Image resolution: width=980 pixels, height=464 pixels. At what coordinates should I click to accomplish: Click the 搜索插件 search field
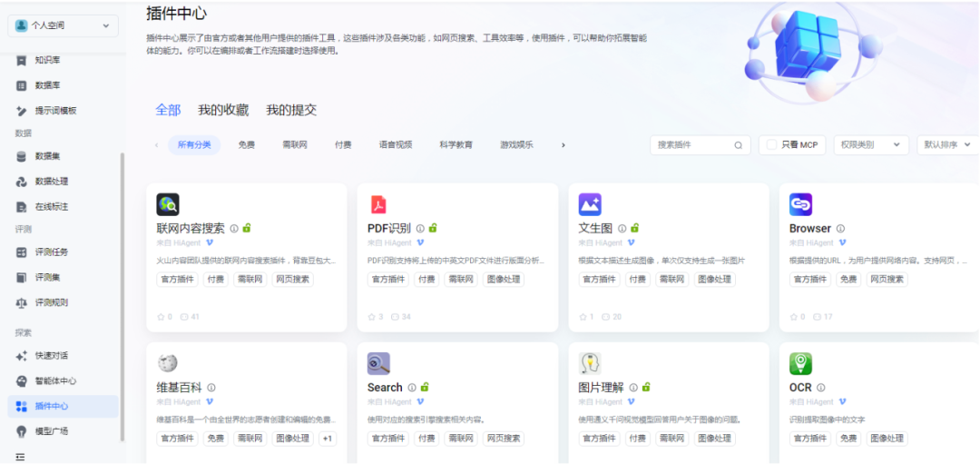click(692, 144)
